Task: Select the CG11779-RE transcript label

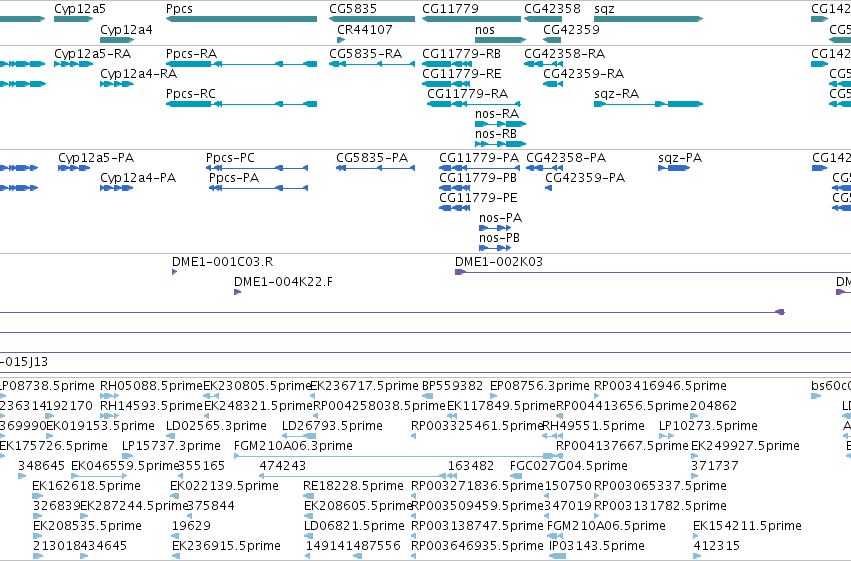Action: click(x=462, y=74)
